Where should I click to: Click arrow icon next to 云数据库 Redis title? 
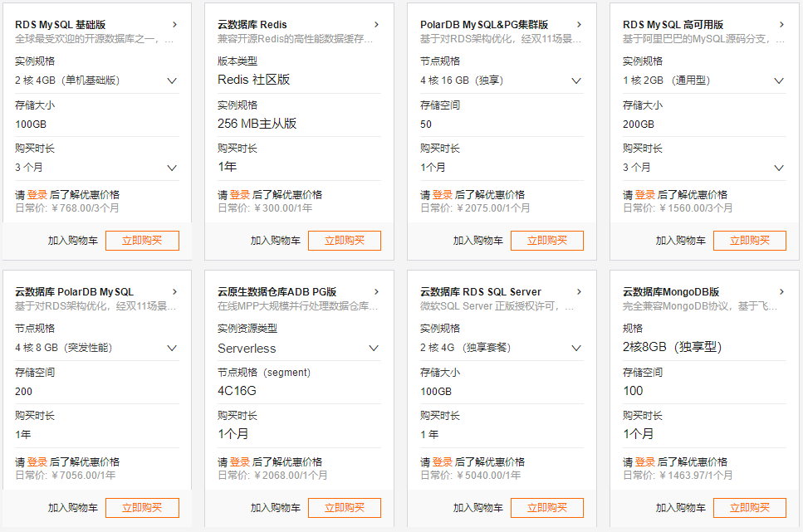click(377, 25)
